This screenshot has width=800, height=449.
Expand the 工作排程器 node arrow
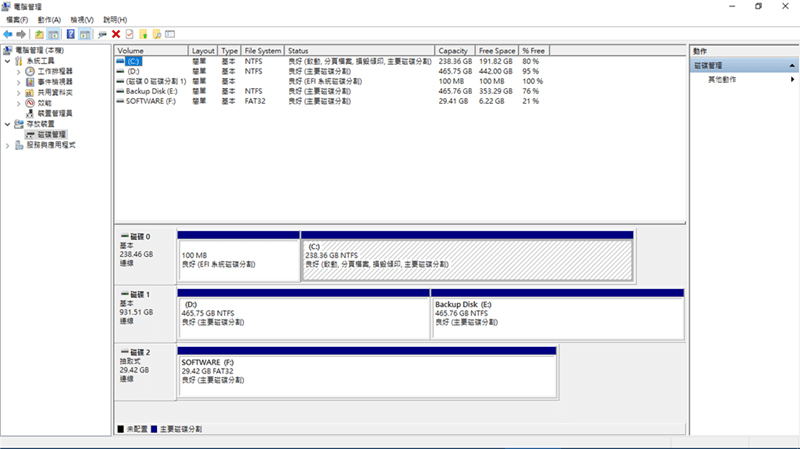(19, 71)
